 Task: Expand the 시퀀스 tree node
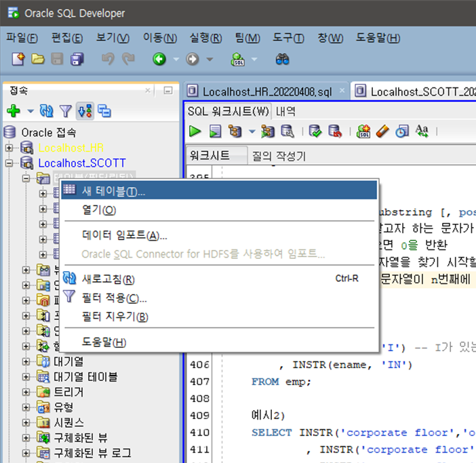coord(26,422)
